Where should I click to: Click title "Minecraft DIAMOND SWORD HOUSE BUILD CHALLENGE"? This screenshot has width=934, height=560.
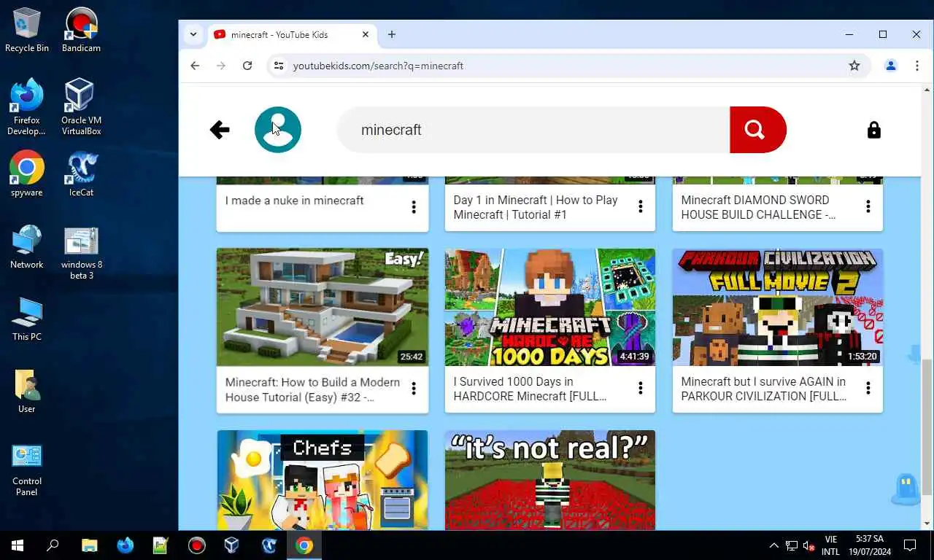(x=759, y=207)
